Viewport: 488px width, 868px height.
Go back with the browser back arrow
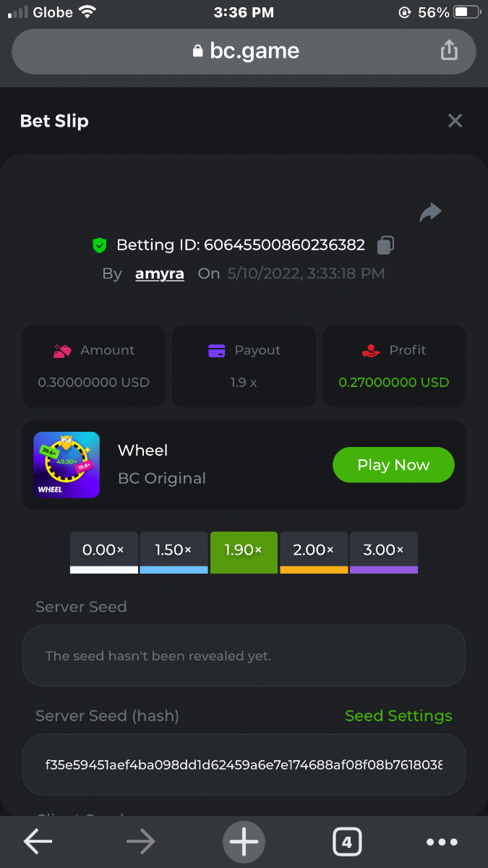click(x=38, y=841)
